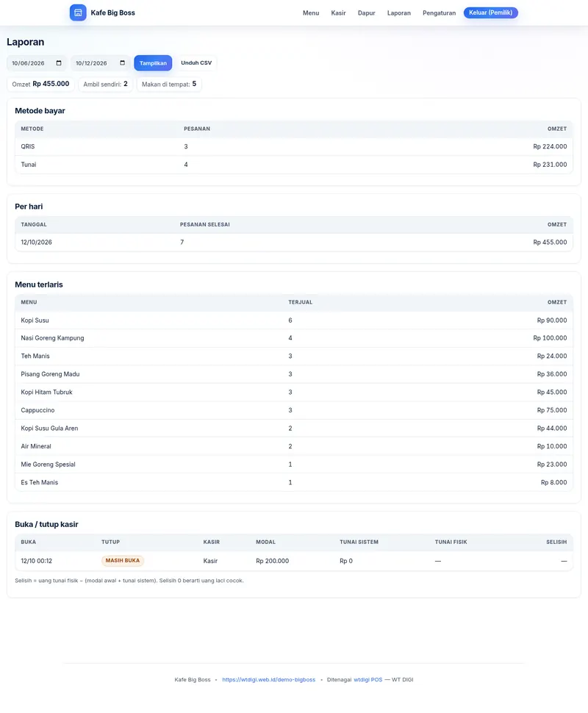This screenshot has height=713, width=588.
Task: Click the Ambil sendiri count chip
Action: point(106,84)
